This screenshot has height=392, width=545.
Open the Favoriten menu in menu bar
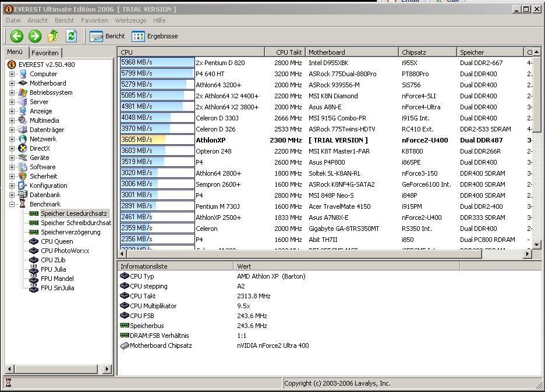pos(94,20)
